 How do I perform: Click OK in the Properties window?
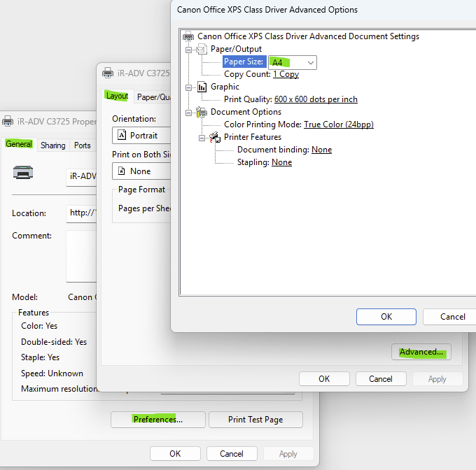pos(175,454)
